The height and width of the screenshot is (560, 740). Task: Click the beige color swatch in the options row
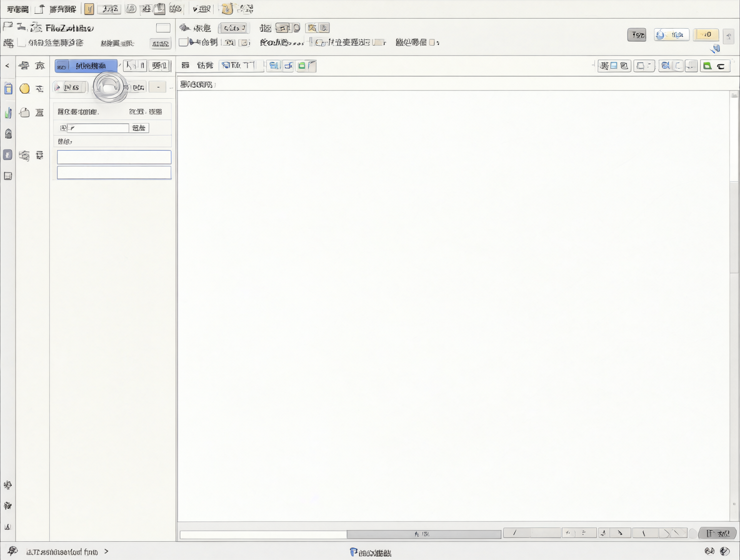coord(377,42)
